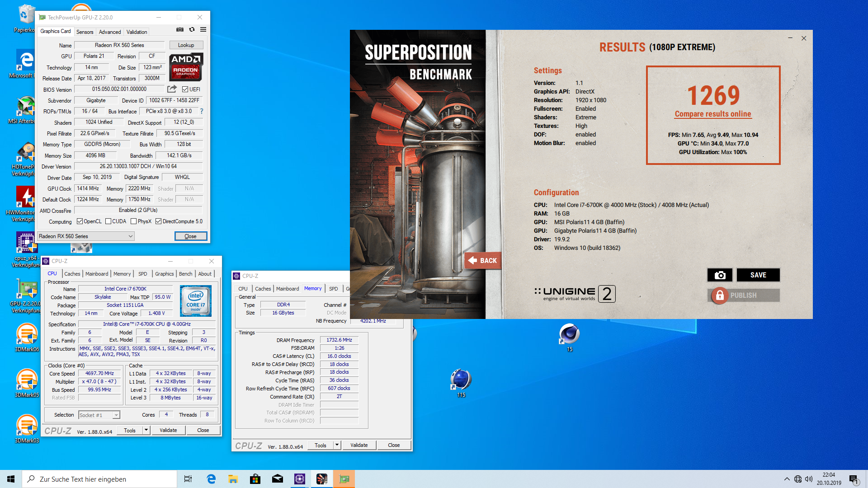Open File Explorer from the taskbar
Screen dimensions: 868x488
pyautogui.click(x=233, y=479)
